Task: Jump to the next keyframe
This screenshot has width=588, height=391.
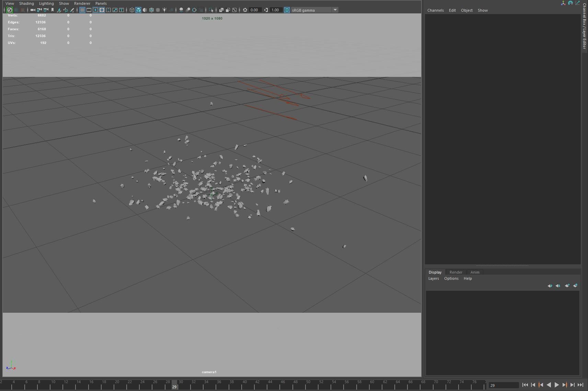Action: point(565,385)
